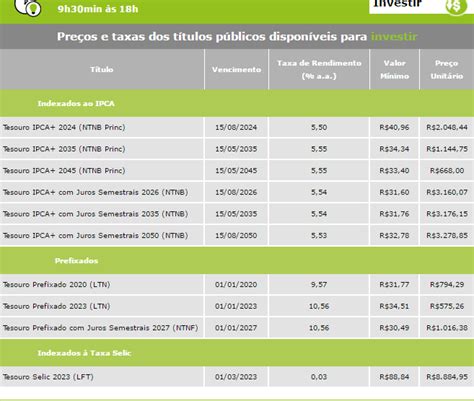Select the R$3.160,07 unit price
Image resolution: width=474 pixels, height=401 pixels.
[x=447, y=192]
